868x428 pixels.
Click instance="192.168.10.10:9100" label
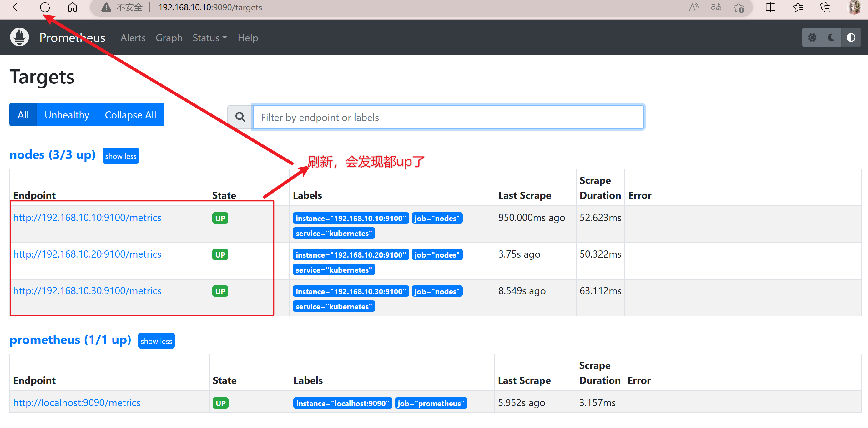(351, 218)
